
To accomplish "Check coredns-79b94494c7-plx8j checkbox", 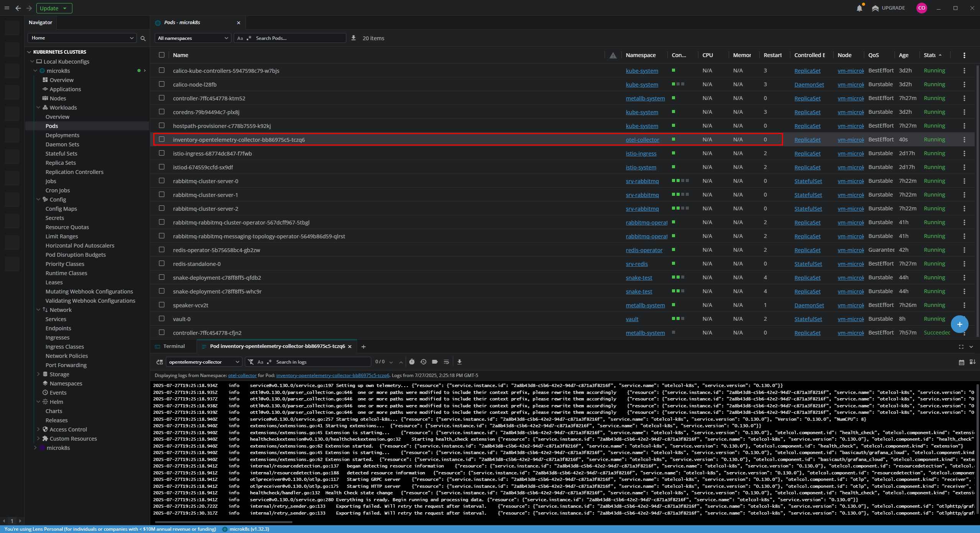I will [162, 112].
